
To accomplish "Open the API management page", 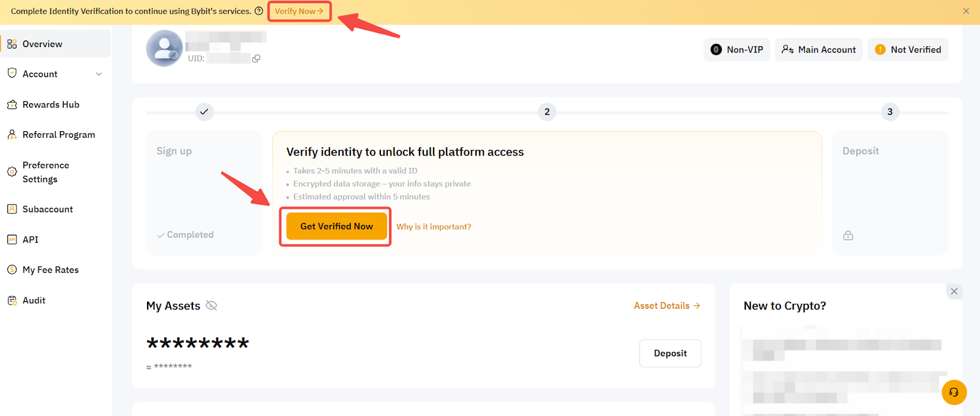I will pos(30,240).
